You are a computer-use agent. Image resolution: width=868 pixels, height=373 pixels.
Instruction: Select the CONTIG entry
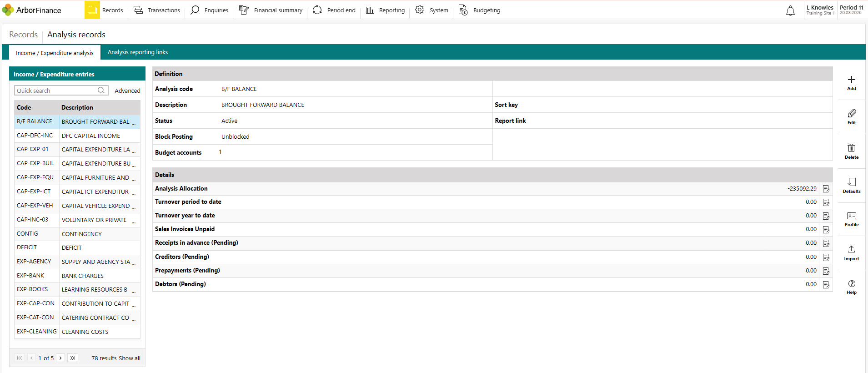[x=77, y=234]
